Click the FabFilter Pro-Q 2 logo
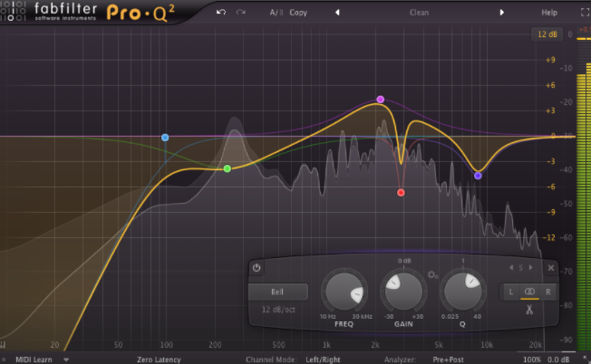Image resolution: width=591 pixels, height=364 pixels. click(88, 12)
